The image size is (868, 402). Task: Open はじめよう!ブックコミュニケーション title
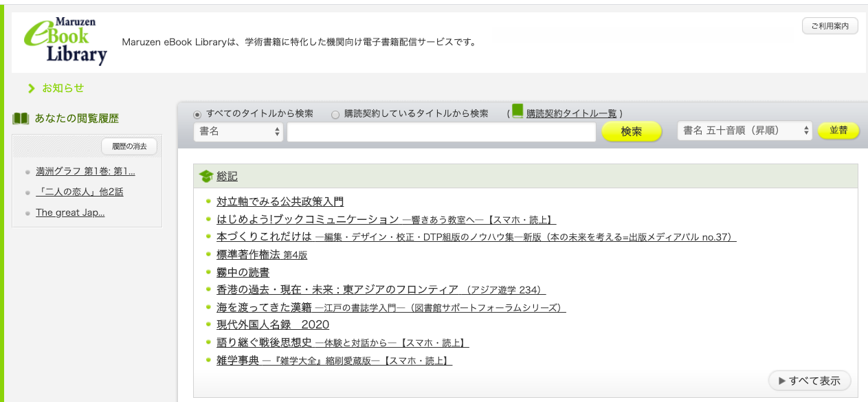386,219
